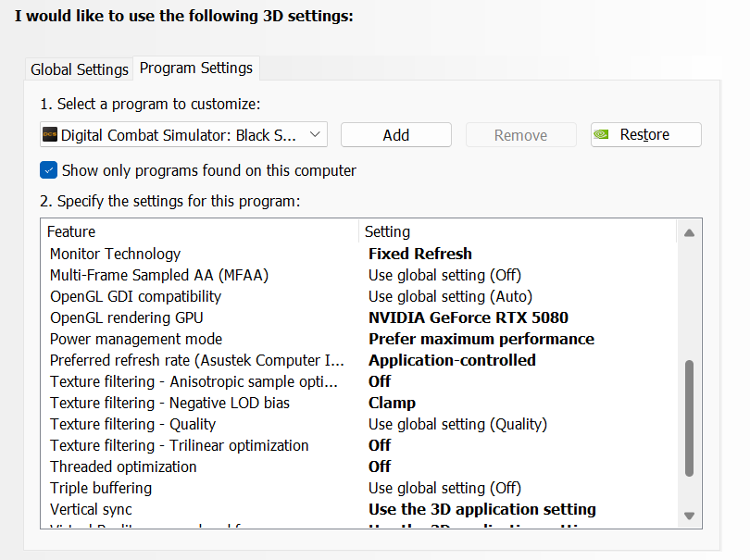The height and width of the screenshot is (560, 750).
Task: Open Off value for Threaded optimization
Action: coord(380,467)
